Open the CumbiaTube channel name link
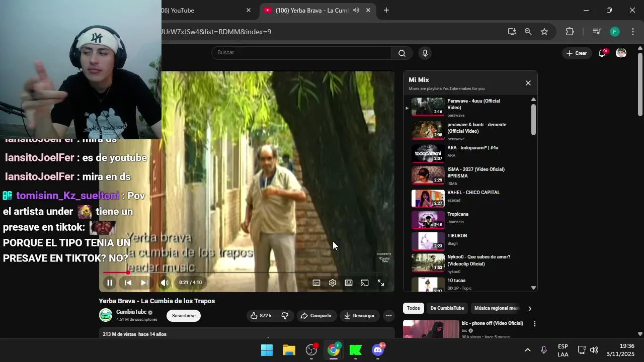This screenshot has height=362, width=644. pos(131,312)
